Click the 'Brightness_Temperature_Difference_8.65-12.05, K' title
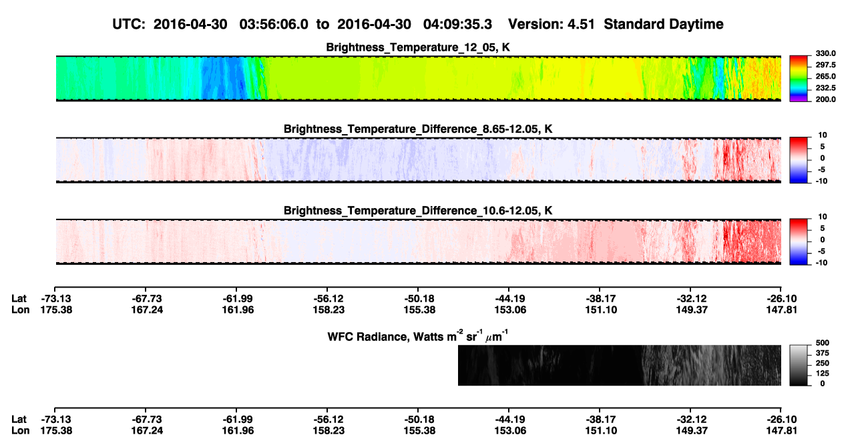Image resolution: width=868 pixels, height=445 pixels. (x=419, y=129)
